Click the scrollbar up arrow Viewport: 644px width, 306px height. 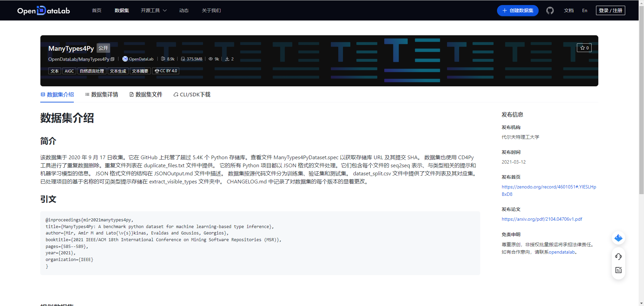(641, 3)
